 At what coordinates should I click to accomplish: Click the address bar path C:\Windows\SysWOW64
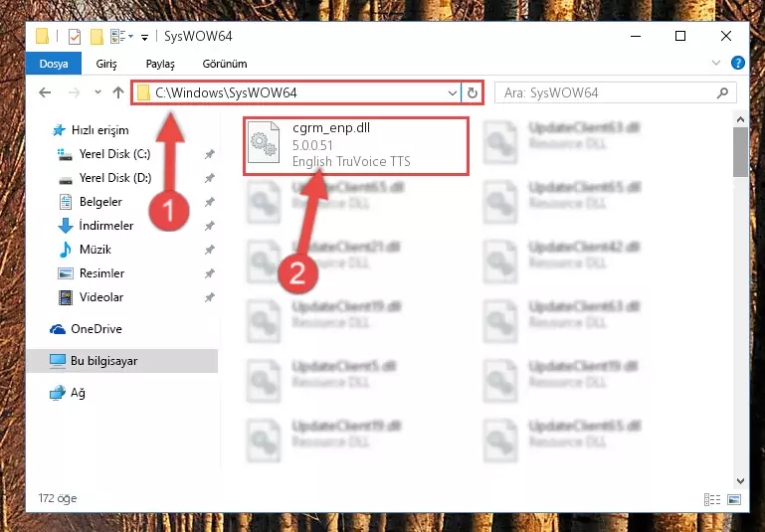tap(226, 92)
